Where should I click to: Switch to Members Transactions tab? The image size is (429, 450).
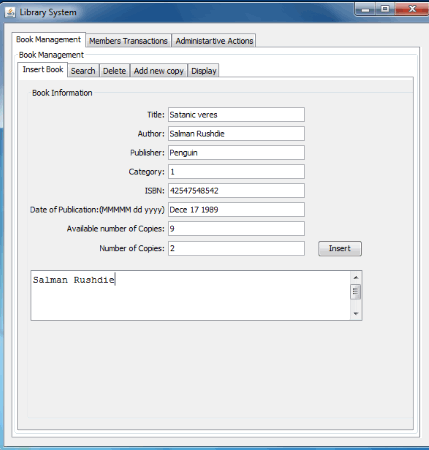point(128,41)
